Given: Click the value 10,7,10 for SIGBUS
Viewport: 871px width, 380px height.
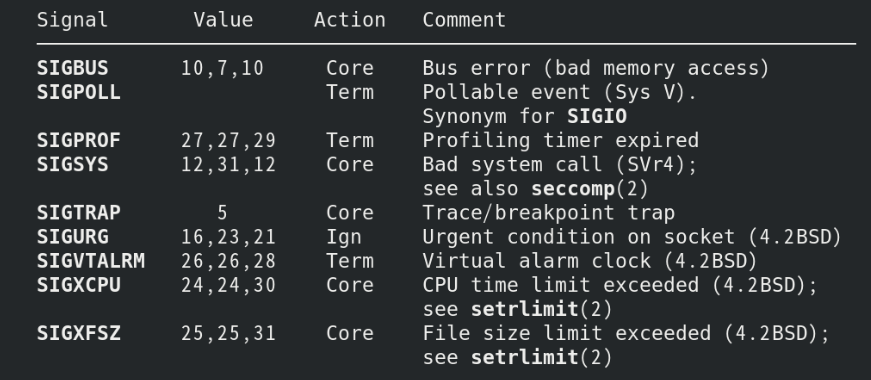Looking at the screenshot, I should tap(222, 68).
